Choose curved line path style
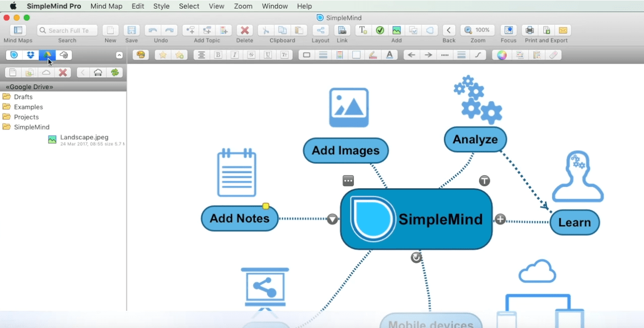This screenshot has width=644, height=328. 478,55
